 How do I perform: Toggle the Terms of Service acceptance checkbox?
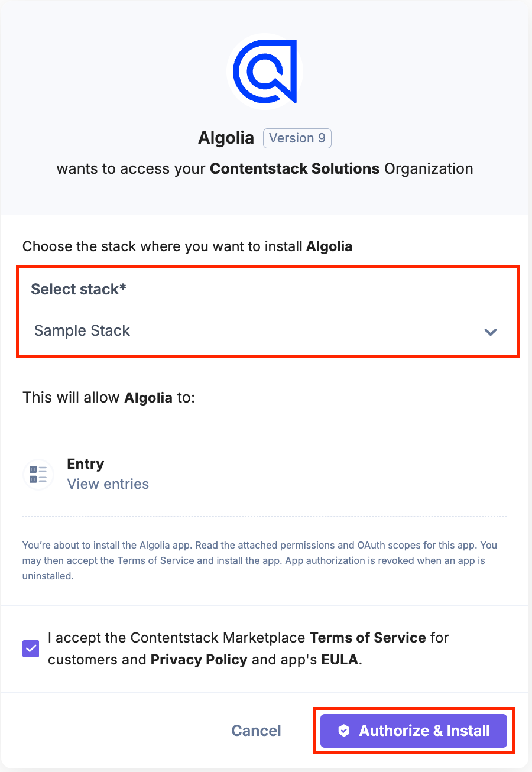(31, 649)
